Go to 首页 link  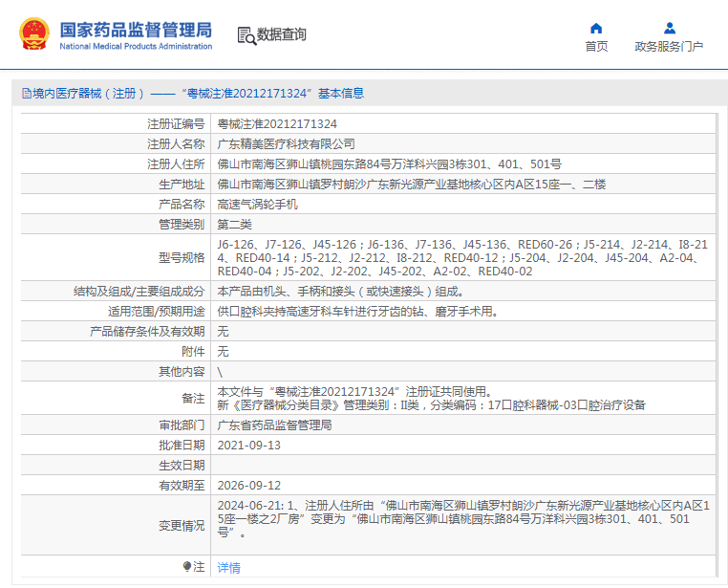pos(596,47)
